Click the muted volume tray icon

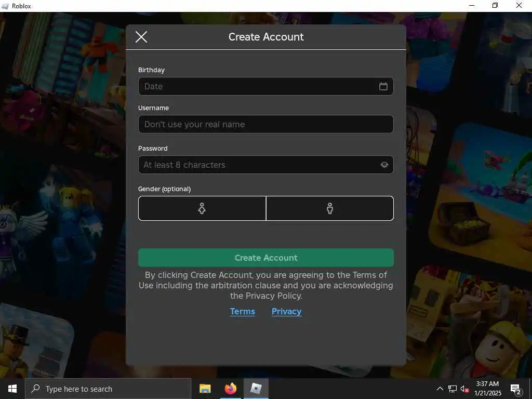pyautogui.click(x=465, y=389)
